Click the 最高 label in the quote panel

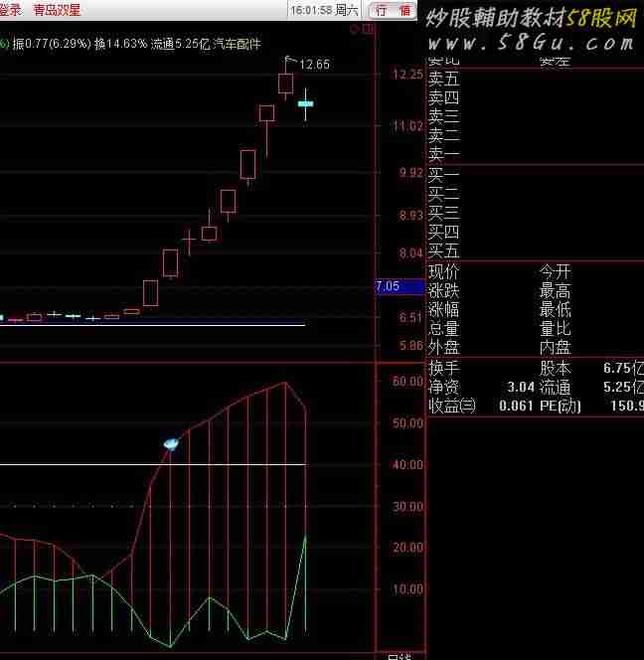(556, 291)
